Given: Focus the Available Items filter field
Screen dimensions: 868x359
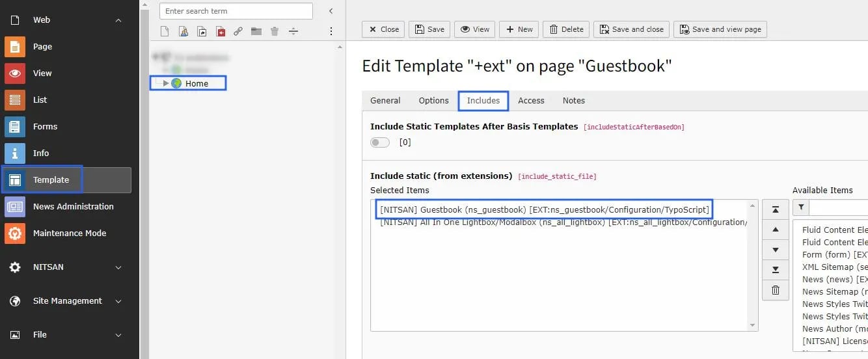Looking at the screenshot, I should [839, 207].
